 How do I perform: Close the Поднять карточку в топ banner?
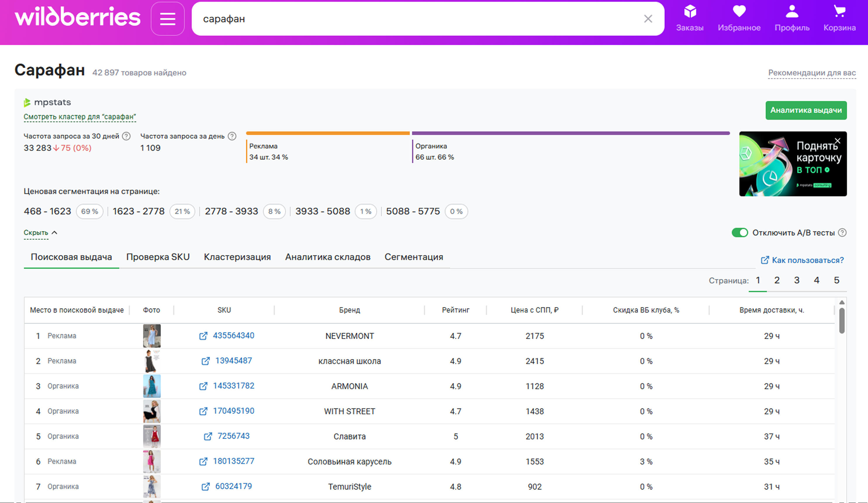click(837, 141)
